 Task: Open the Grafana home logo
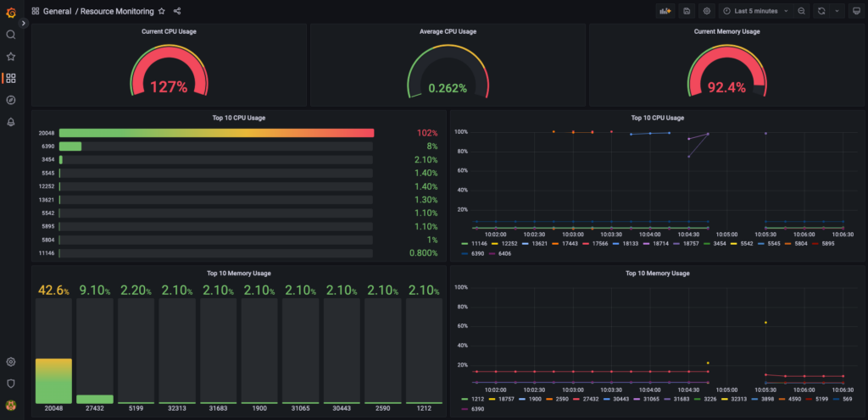pos(10,11)
